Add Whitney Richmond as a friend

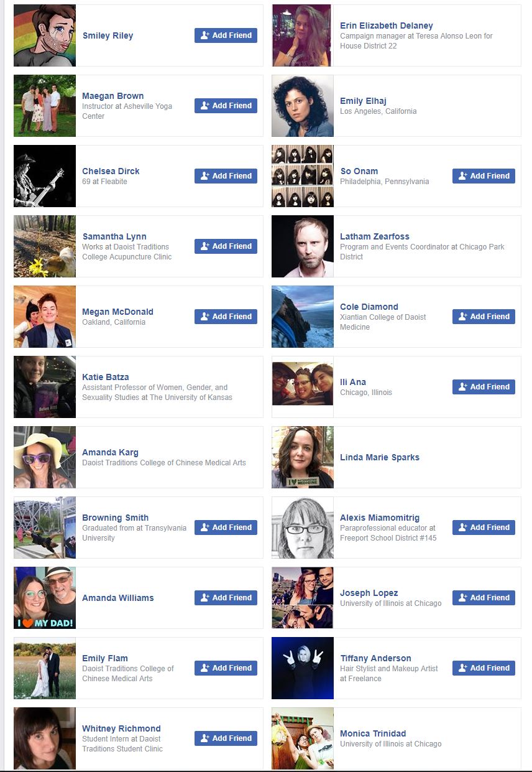pyautogui.click(x=226, y=738)
